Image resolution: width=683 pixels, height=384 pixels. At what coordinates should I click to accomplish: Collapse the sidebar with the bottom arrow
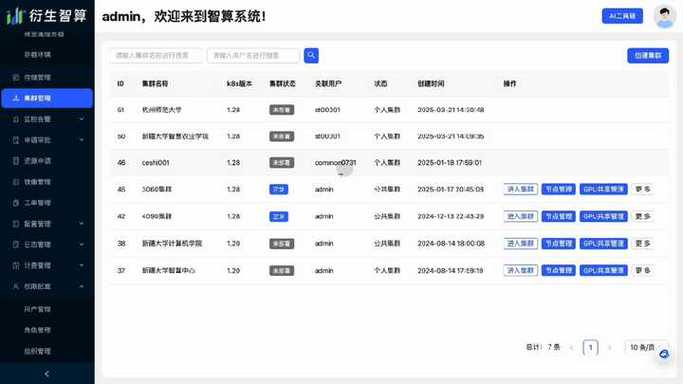point(47,374)
